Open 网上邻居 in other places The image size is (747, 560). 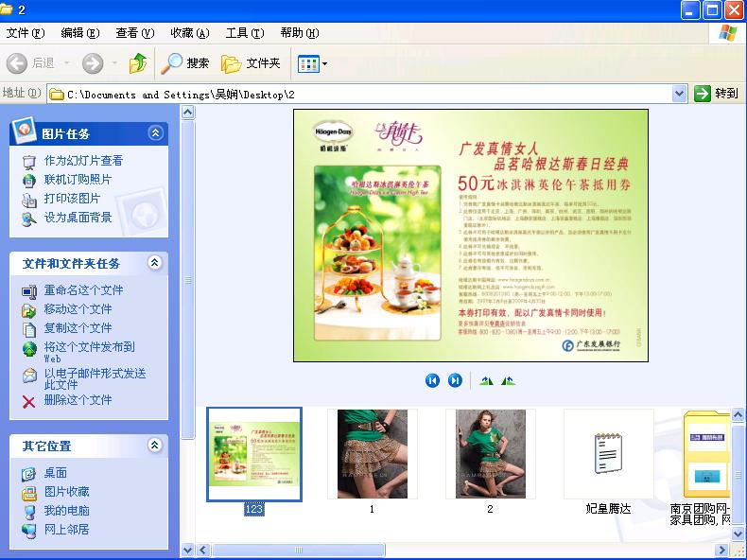coord(67,529)
